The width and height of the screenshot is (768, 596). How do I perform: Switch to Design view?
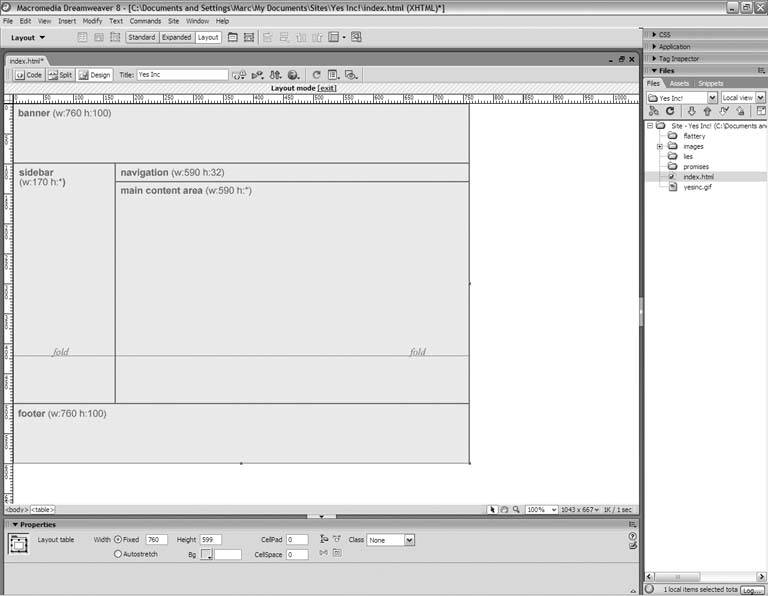(x=95, y=75)
